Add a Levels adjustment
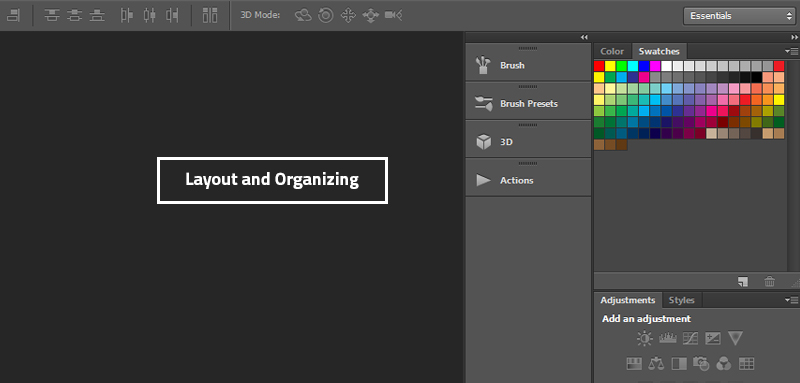 [x=668, y=338]
